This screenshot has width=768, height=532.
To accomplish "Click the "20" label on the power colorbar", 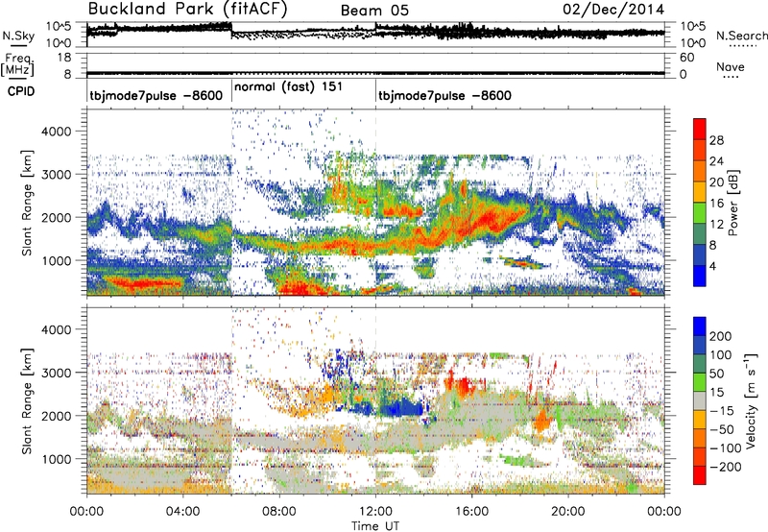I will tap(716, 182).
